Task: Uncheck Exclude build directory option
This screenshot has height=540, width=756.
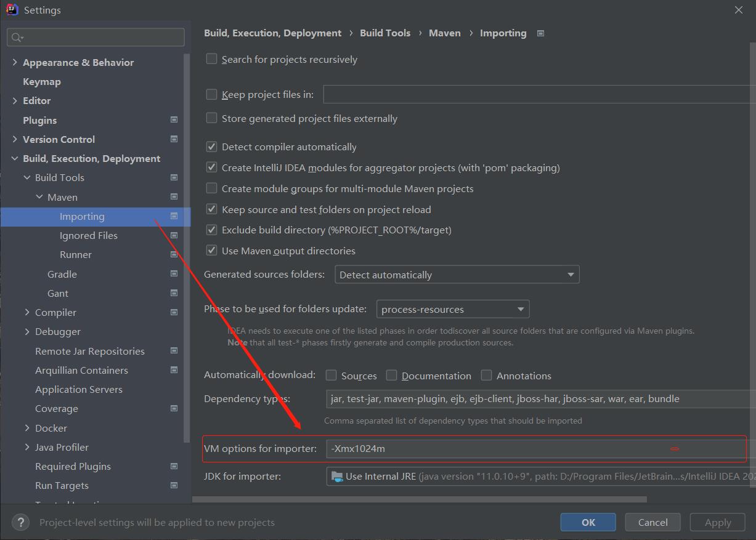Action: [211, 230]
